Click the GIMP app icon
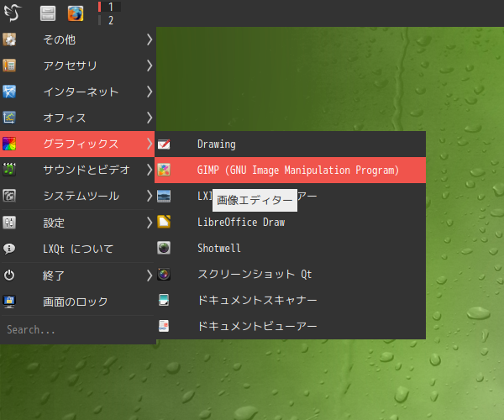This screenshot has width=504, height=420. [x=164, y=170]
